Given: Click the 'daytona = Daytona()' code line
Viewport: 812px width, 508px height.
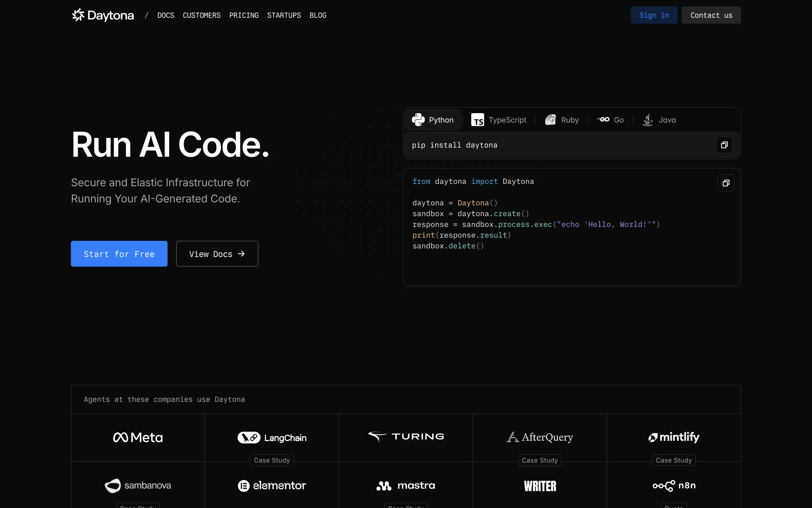Looking at the screenshot, I should pyautogui.click(x=455, y=203).
